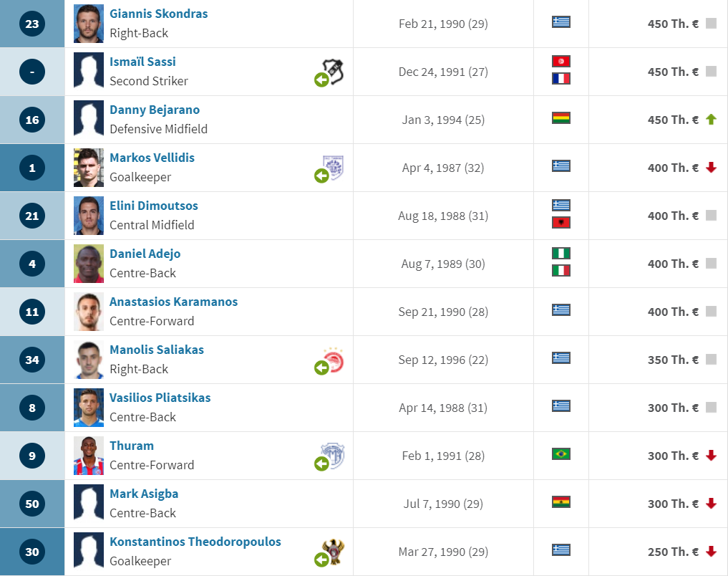The width and height of the screenshot is (728, 576).
Task: Click the club crest next to Thuram
Action: coord(333,455)
